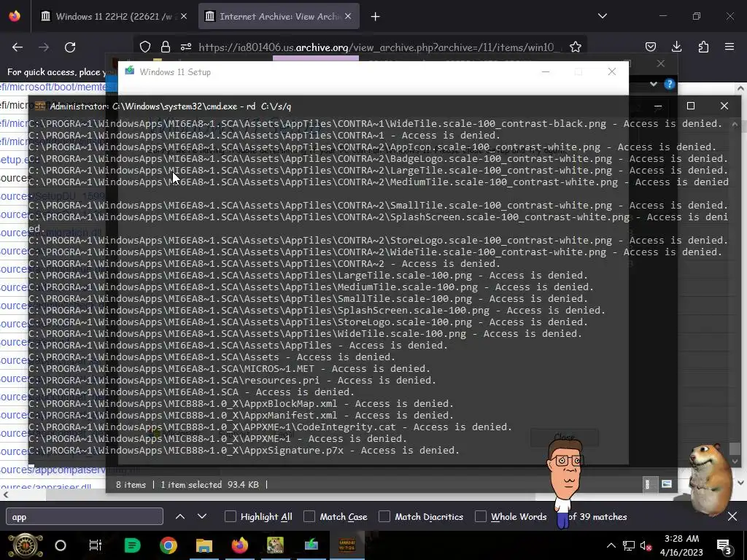Open notification action center

coord(724,547)
